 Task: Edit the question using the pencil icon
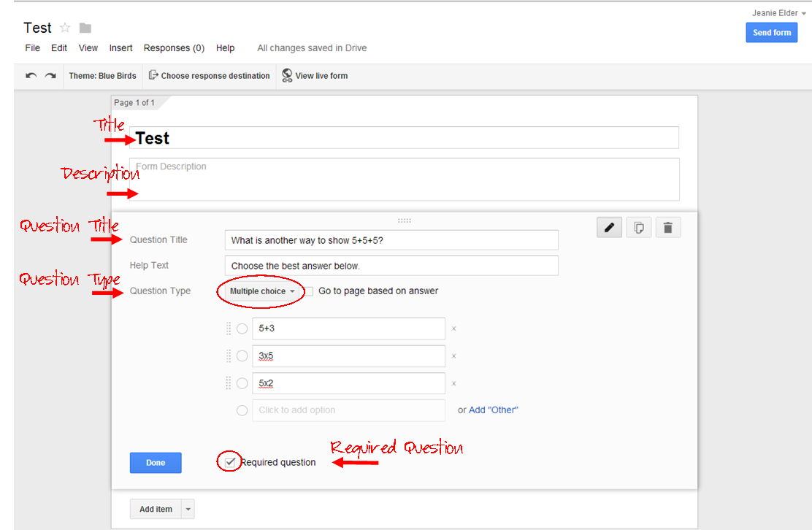[x=609, y=227]
